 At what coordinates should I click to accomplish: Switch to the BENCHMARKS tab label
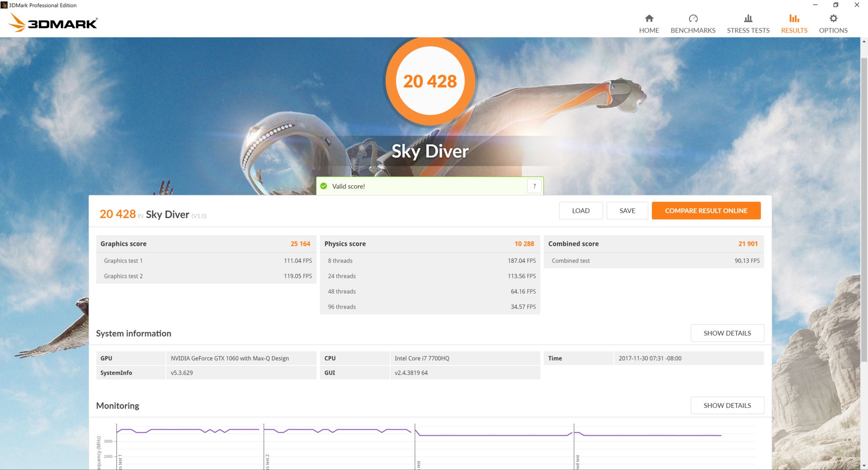(693, 30)
